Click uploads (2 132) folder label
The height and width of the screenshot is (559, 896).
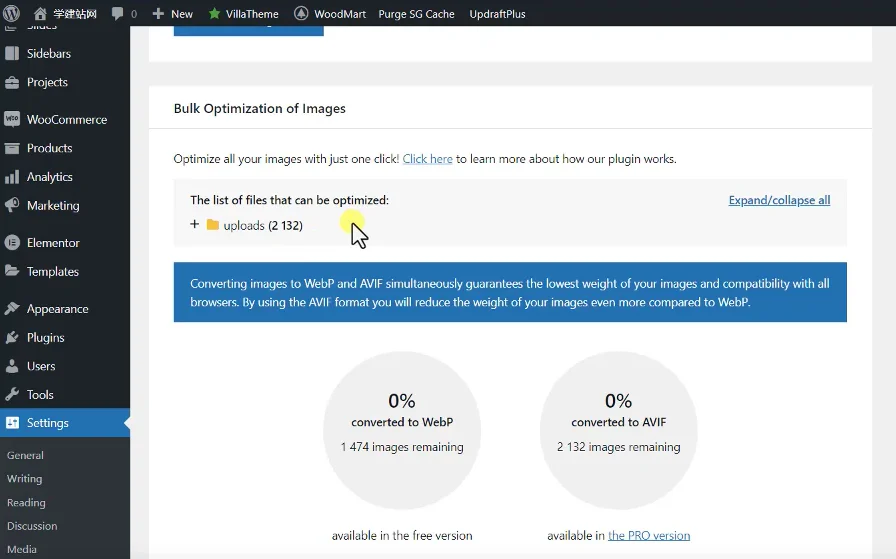[263, 225]
